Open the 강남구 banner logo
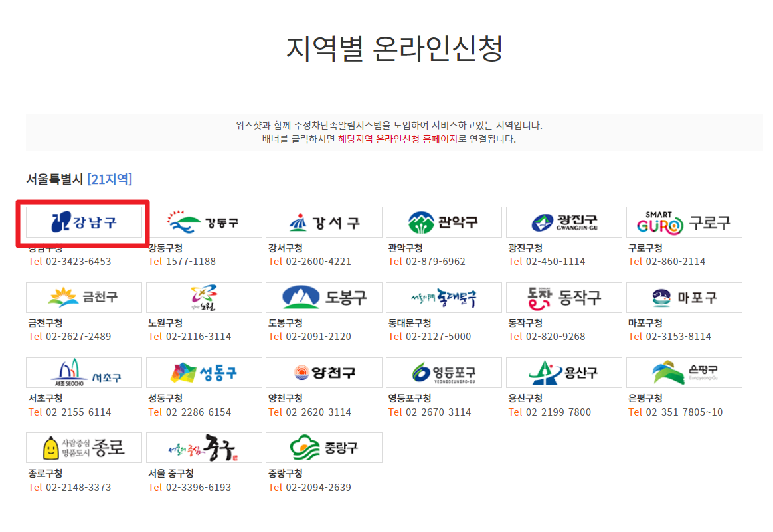Viewport: 773px width, 532px height. click(84, 222)
